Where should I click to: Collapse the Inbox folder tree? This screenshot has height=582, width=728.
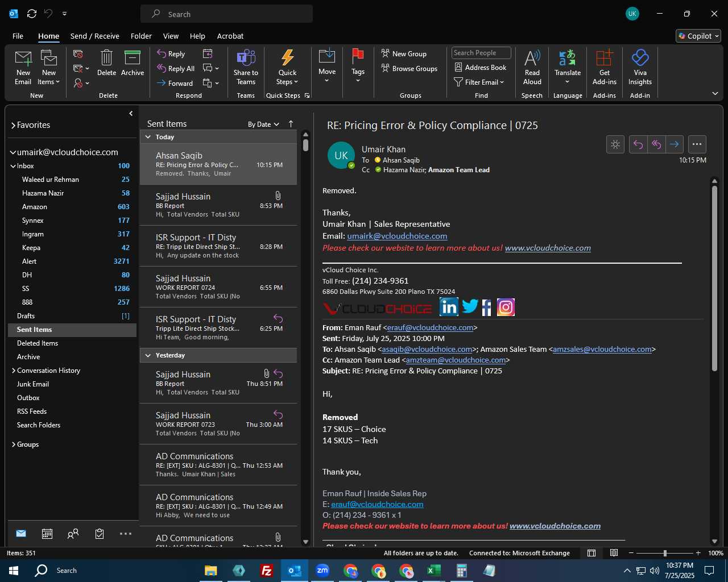tap(13, 166)
